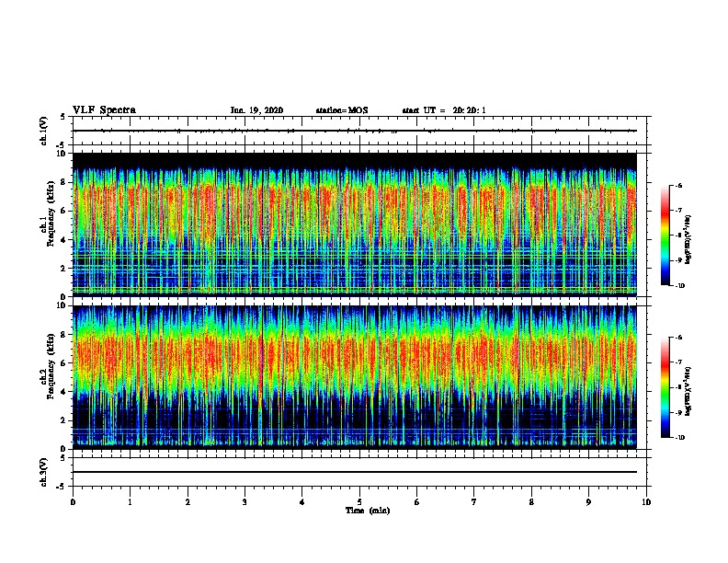Click the "VLF Spectra" title text
Image resolution: width=728 pixels, height=563 pixels.
click(104, 110)
